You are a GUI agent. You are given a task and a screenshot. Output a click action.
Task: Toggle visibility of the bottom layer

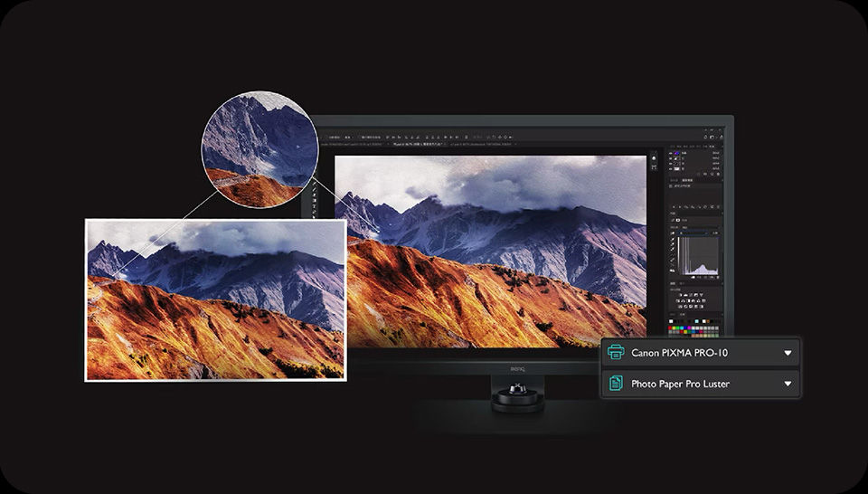pyautogui.click(x=672, y=167)
